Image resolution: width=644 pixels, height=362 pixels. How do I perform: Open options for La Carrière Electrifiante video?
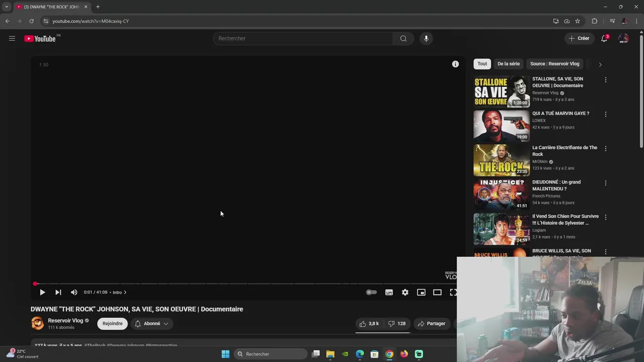pos(606,148)
